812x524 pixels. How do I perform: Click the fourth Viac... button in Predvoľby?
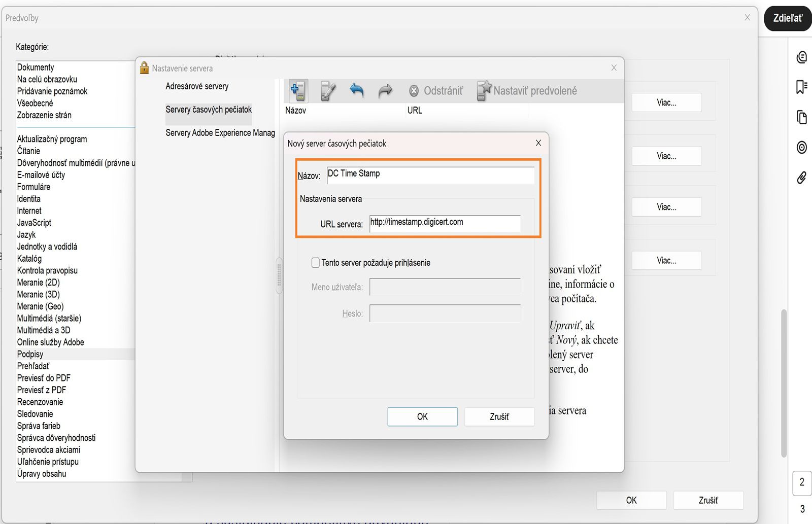click(667, 260)
